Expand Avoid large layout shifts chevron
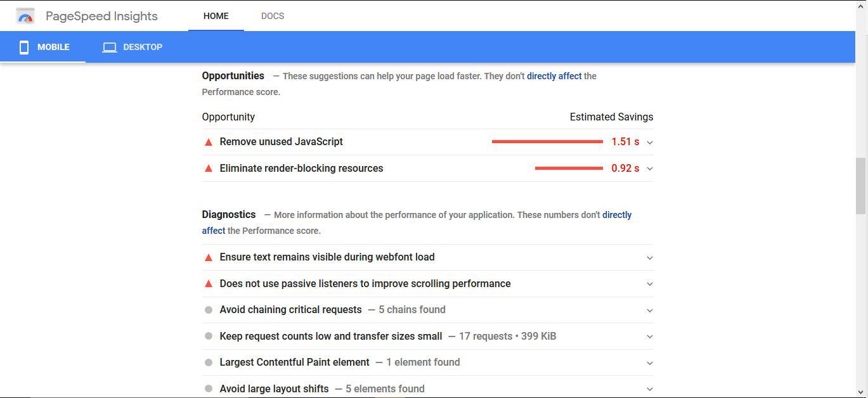The image size is (868, 398). click(x=649, y=389)
